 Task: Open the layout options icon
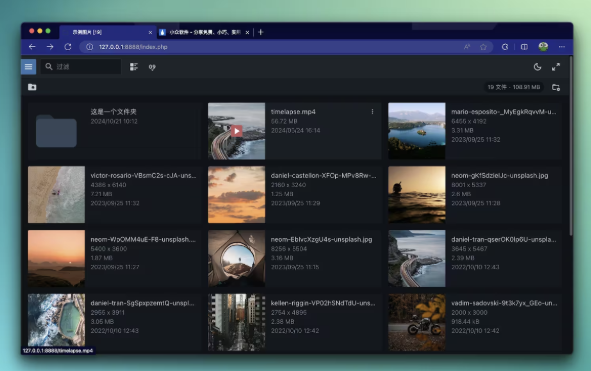[x=134, y=67]
